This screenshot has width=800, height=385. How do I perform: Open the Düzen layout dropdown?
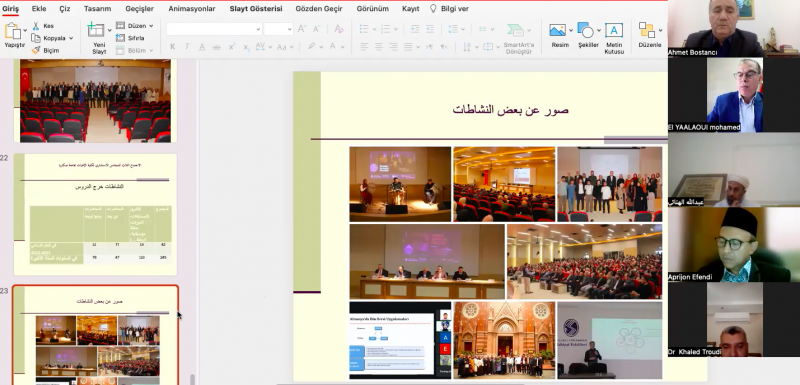pyautogui.click(x=134, y=25)
